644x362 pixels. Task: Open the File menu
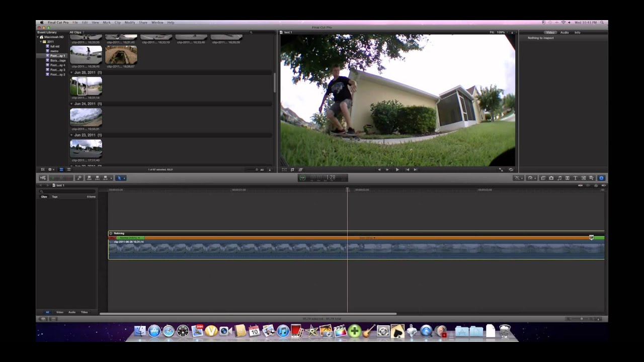click(75, 23)
